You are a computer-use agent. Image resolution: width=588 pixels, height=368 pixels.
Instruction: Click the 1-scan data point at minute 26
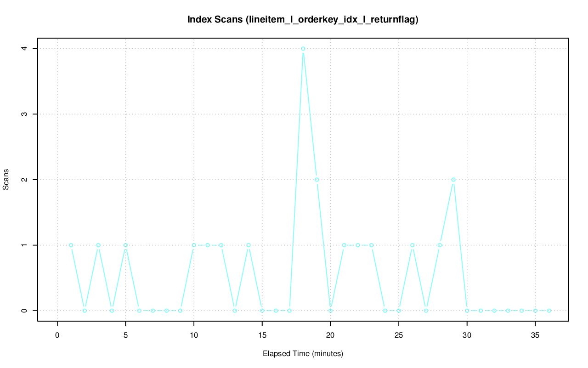pyautogui.click(x=413, y=245)
